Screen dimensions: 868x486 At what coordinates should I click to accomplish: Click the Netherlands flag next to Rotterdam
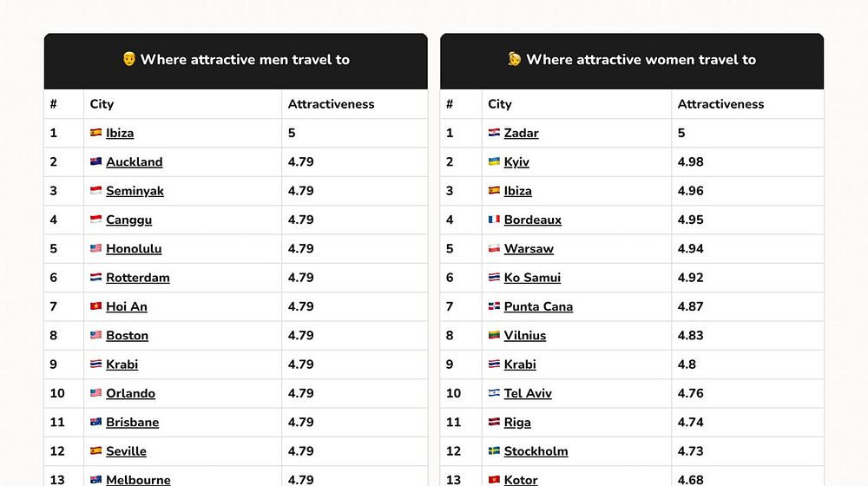pos(96,278)
